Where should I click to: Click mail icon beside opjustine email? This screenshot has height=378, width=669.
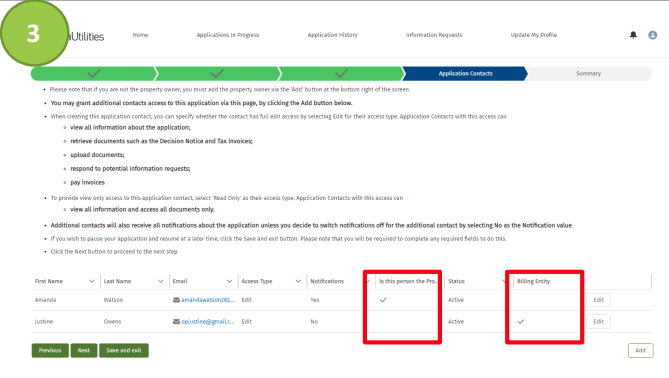point(176,322)
